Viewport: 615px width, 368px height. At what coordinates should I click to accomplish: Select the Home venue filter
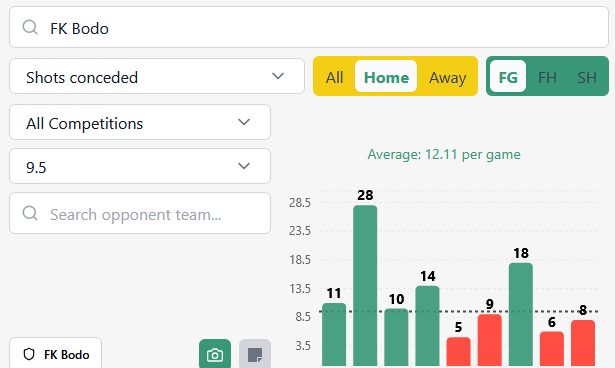386,77
